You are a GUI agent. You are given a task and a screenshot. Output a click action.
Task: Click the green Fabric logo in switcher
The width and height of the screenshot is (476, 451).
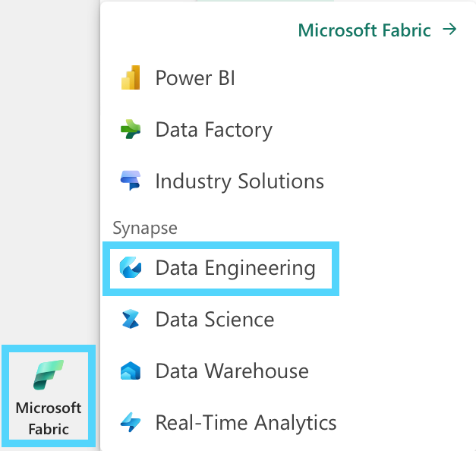pyautogui.click(x=49, y=375)
